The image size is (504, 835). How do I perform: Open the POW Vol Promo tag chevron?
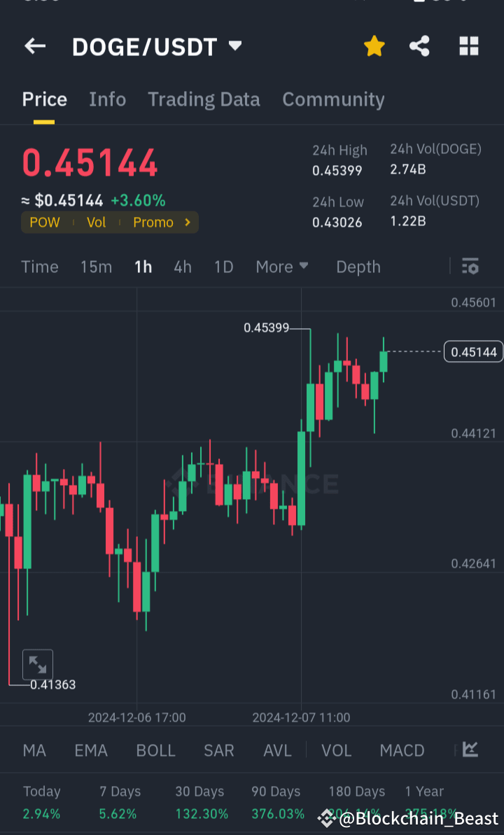[185, 222]
